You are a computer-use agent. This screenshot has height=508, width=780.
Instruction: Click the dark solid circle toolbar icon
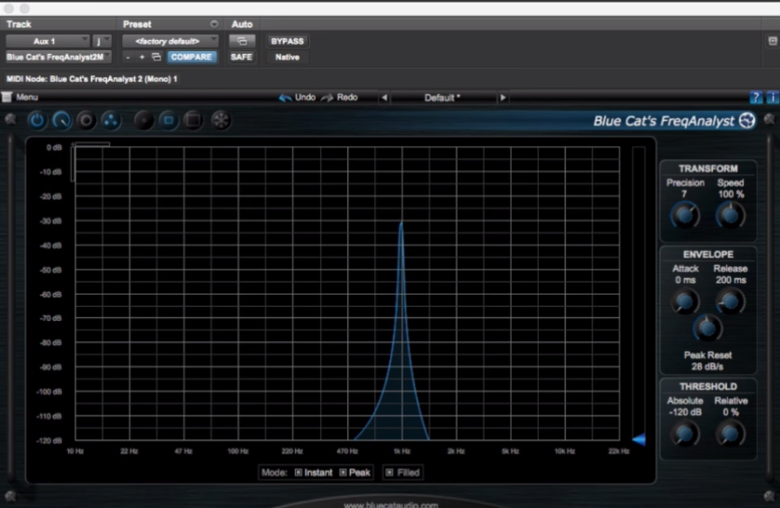[x=144, y=120]
